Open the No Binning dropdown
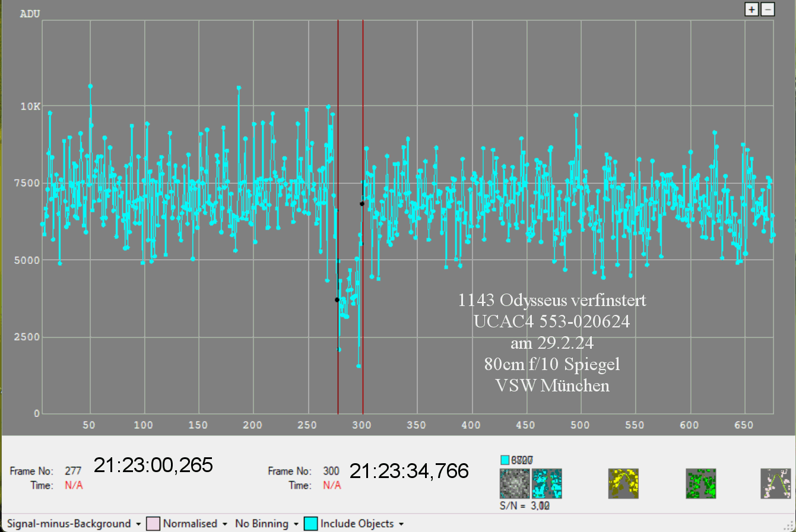This screenshot has height=532, width=796. pyautogui.click(x=267, y=524)
